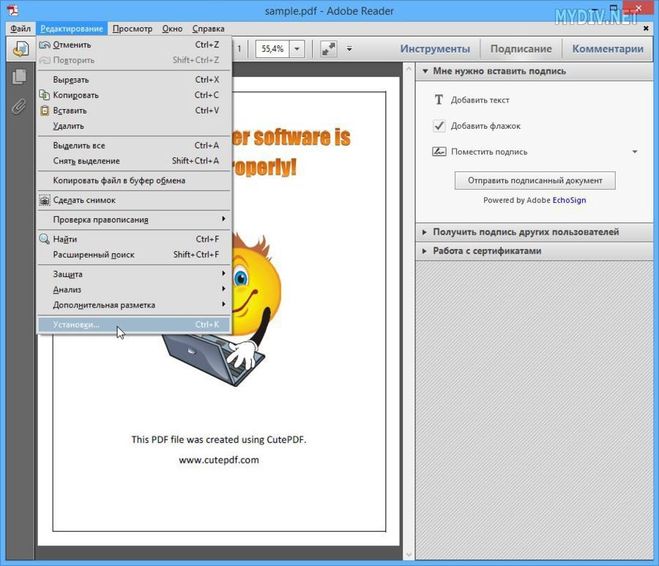Close the document with the menu-bar X
Screen dimensions: 659x566
tap(646, 28)
